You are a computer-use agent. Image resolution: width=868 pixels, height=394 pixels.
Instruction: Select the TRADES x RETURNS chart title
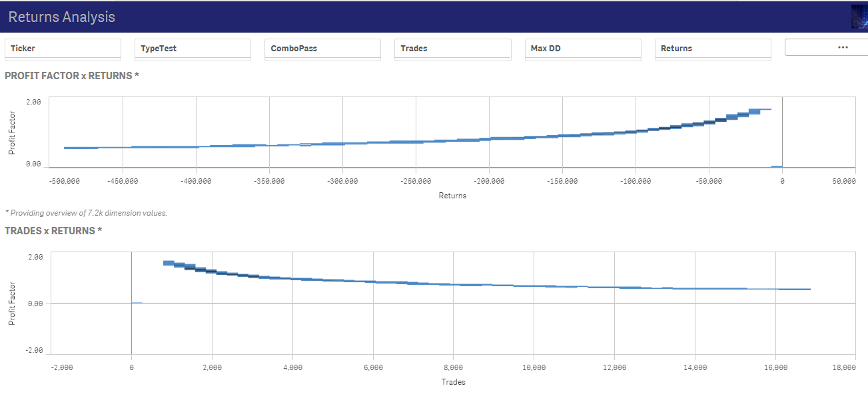tap(54, 231)
